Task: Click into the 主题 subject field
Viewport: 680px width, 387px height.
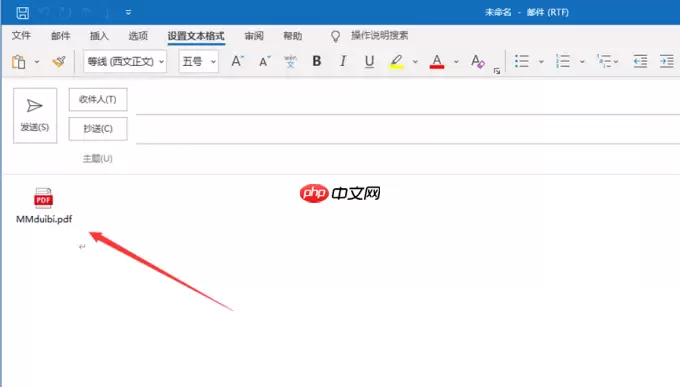Action: 408,159
